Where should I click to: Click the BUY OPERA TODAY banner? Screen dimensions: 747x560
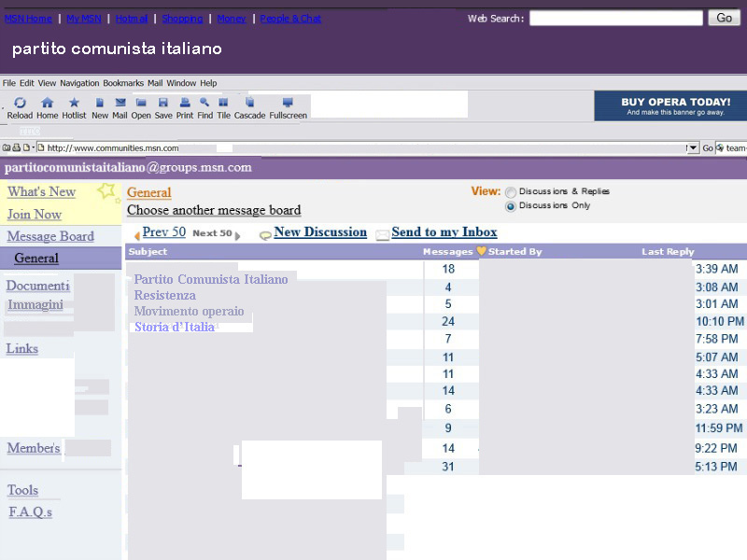(670, 105)
